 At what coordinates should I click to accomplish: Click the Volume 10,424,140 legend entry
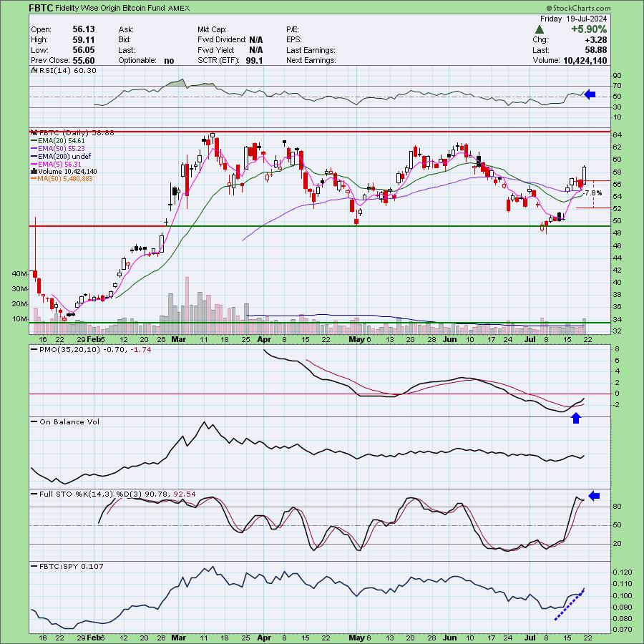tap(68, 172)
